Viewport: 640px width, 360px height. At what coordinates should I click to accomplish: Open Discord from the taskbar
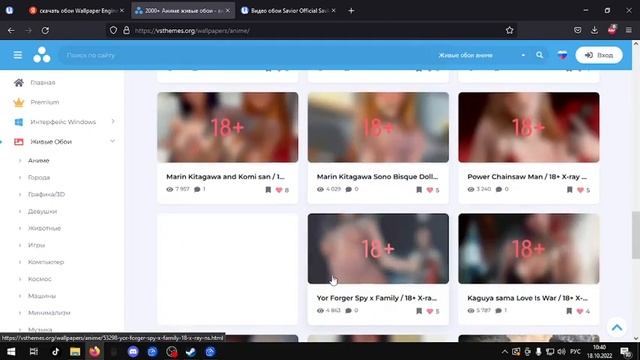(133, 351)
